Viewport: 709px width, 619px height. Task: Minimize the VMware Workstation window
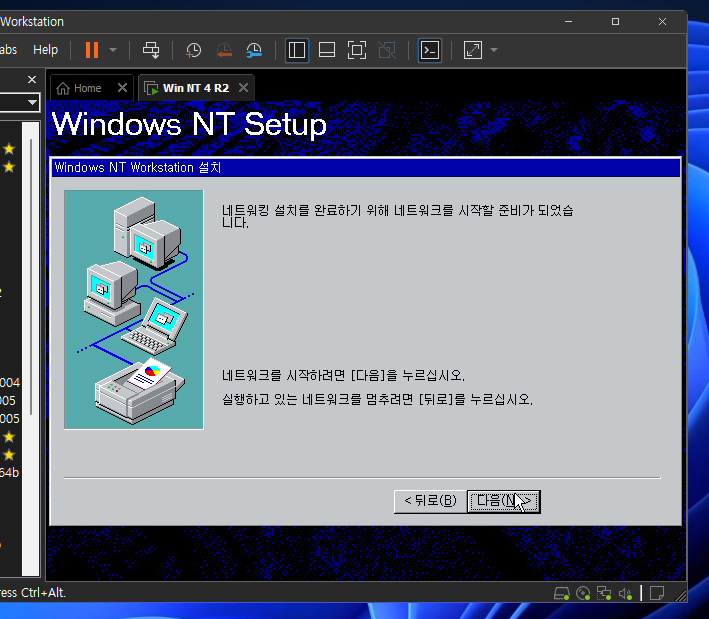point(568,21)
